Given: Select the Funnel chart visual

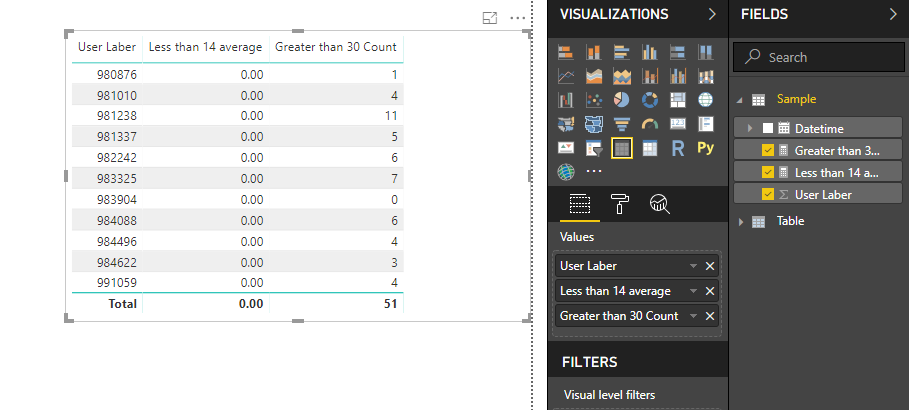Looking at the screenshot, I should point(621,124).
